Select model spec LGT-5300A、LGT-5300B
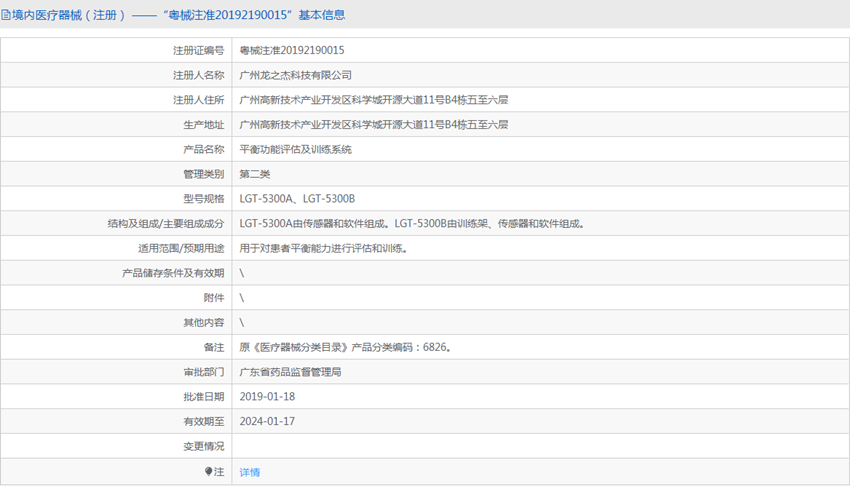The height and width of the screenshot is (486, 850). (x=297, y=199)
